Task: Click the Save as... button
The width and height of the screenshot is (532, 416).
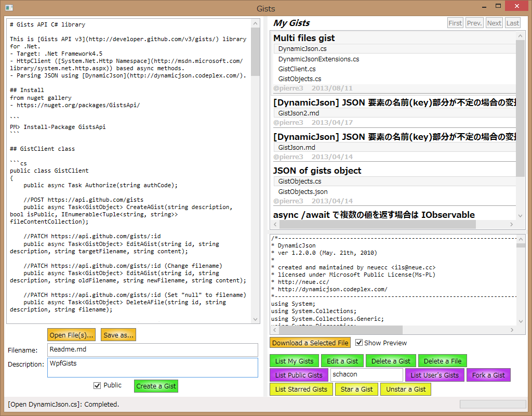Action: point(118,335)
